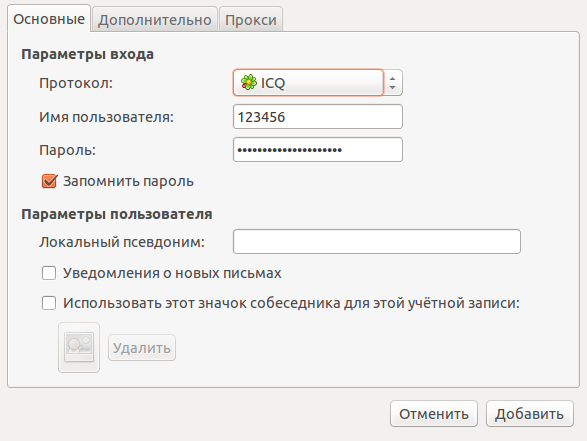Click into the masked password field
Screen dimensions: 587x441
(x=317, y=150)
